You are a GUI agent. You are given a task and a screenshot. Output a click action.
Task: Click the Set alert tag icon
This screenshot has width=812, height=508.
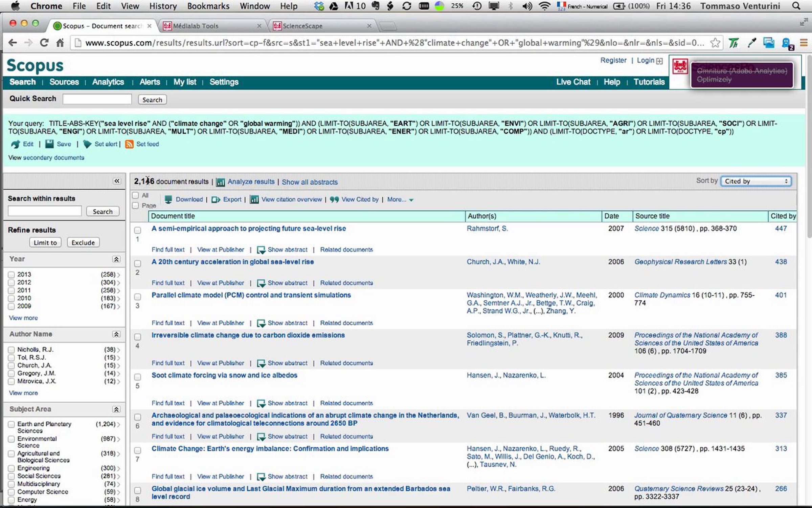coord(87,144)
